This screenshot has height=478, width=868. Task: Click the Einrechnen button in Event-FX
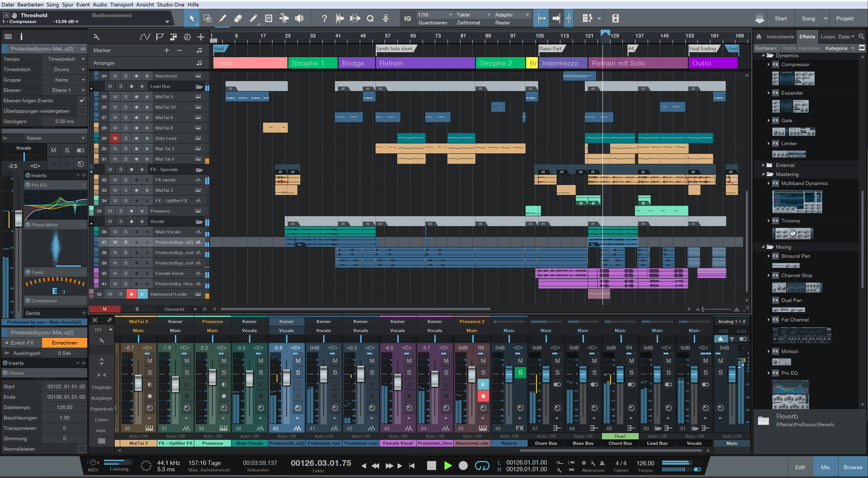(x=64, y=342)
